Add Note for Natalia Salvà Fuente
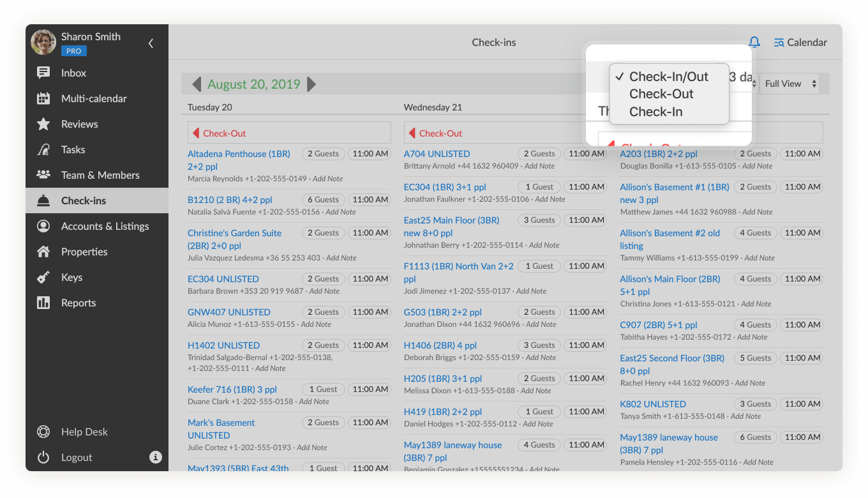This screenshot has width=868, height=498. pyautogui.click(x=341, y=212)
